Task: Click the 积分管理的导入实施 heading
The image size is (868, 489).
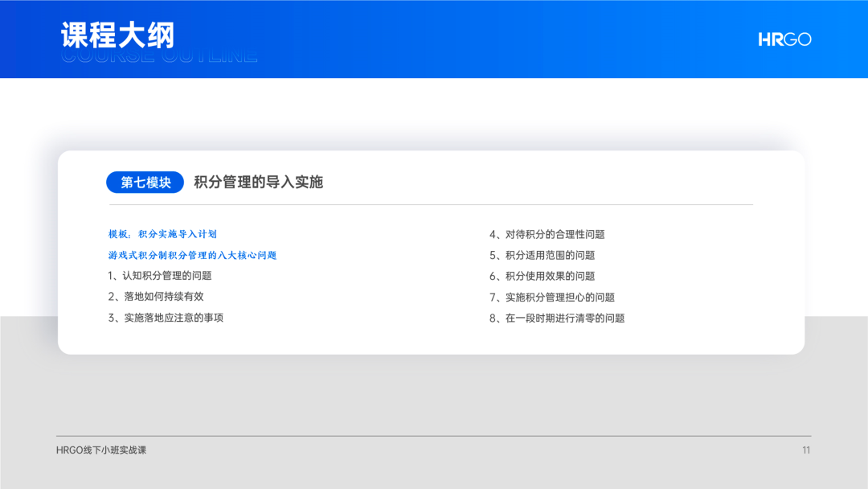Action: (x=258, y=183)
